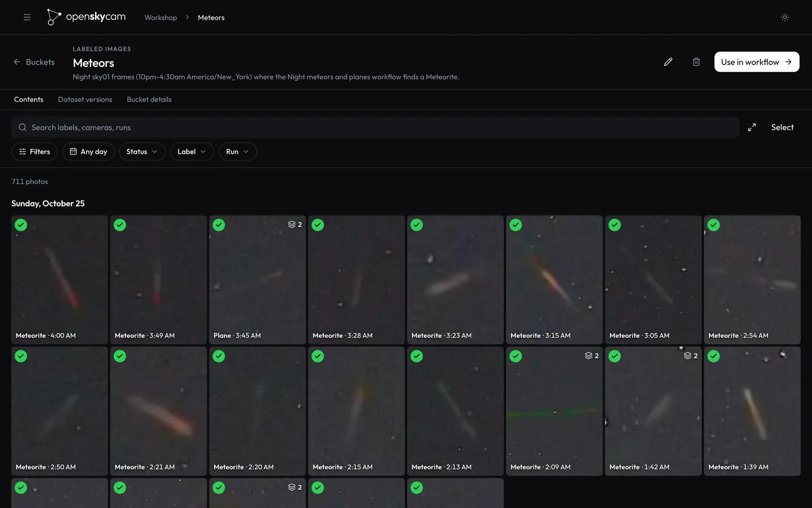
Task: Switch to the Contents tab
Action: tap(29, 100)
